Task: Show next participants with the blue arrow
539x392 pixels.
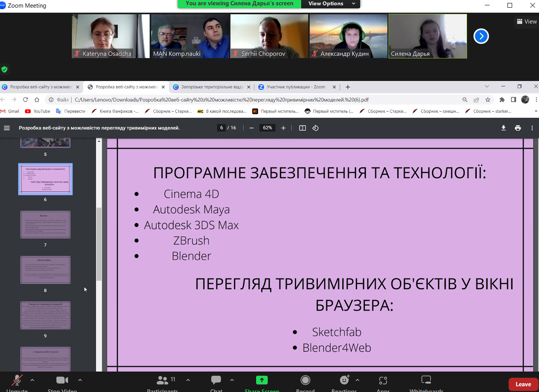Action: [481, 36]
